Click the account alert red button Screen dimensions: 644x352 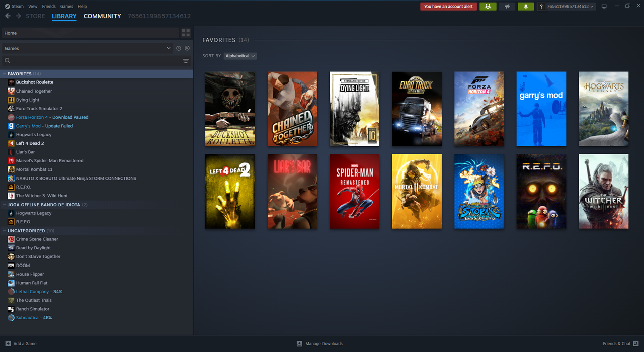(449, 6)
